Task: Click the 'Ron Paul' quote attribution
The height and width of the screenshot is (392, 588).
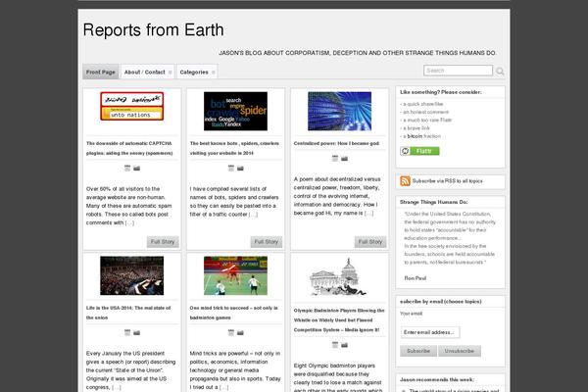Action: (416, 278)
